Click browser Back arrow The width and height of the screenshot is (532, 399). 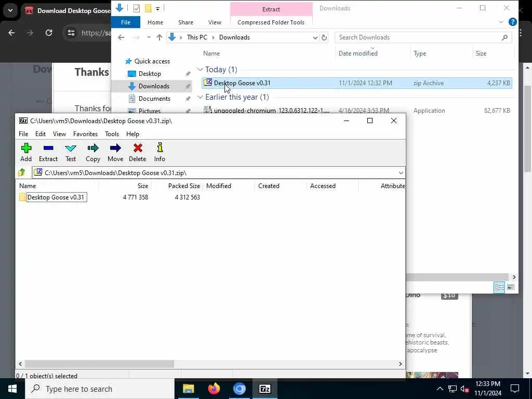click(x=11, y=33)
